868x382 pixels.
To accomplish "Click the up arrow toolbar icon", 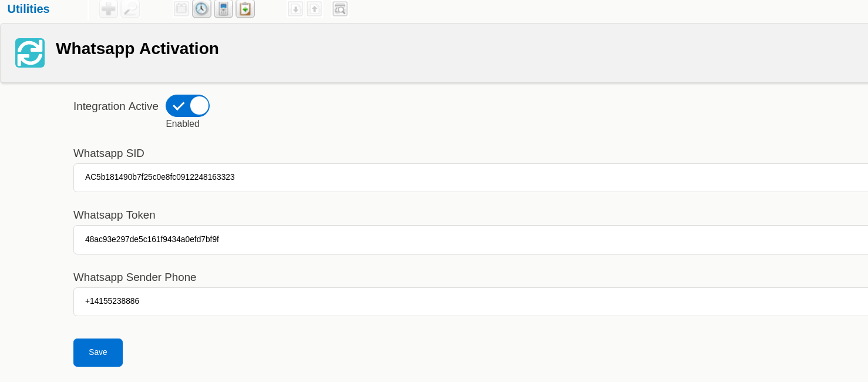I will (314, 9).
